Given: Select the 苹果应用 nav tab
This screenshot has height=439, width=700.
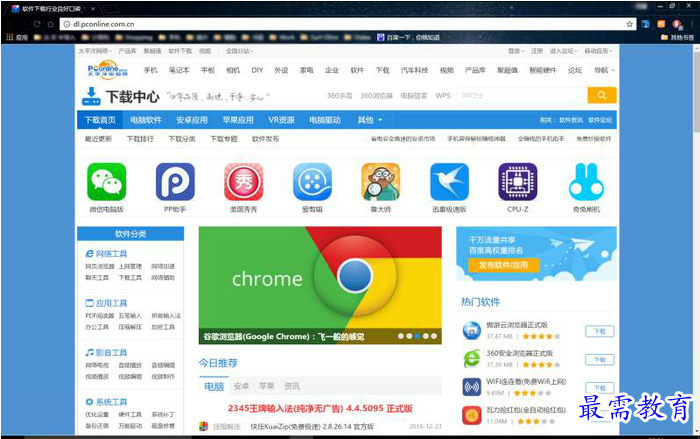Looking at the screenshot, I should pos(238,120).
